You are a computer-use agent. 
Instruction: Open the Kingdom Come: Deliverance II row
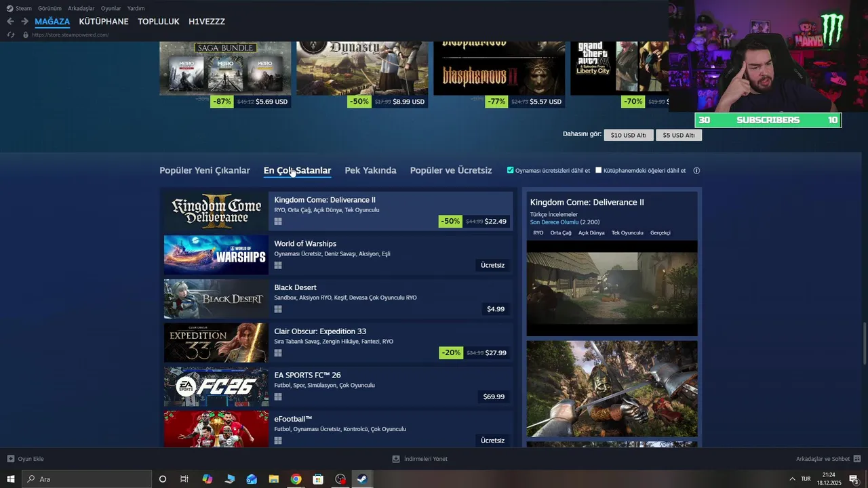[338, 211]
